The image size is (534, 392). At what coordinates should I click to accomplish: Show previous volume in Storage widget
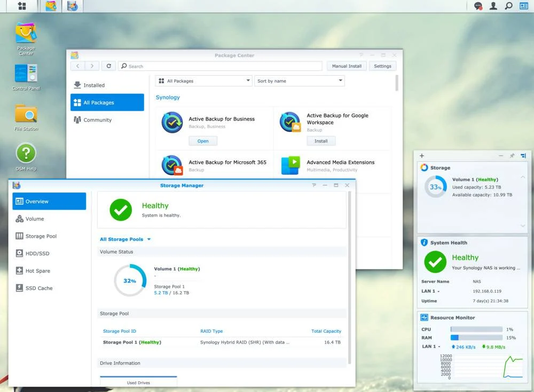coord(522,177)
